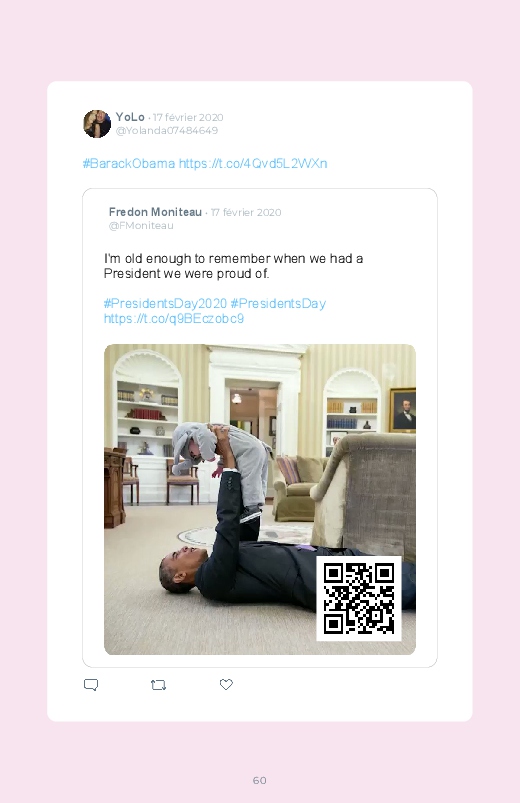The width and height of the screenshot is (520, 803).
Task: Like the tweet with heart icon
Action: [226, 684]
